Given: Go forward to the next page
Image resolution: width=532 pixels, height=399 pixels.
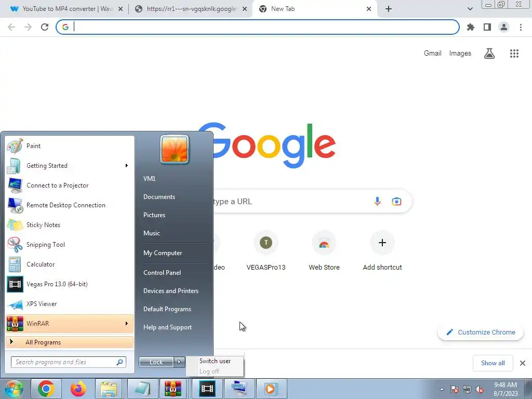Looking at the screenshot, I should pyautogui.click(x=28, y=27).
